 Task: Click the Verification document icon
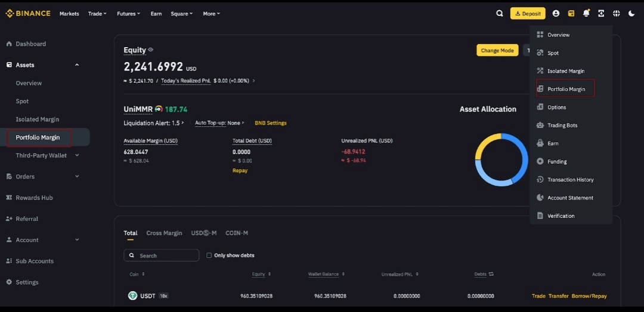click(540, 216)
